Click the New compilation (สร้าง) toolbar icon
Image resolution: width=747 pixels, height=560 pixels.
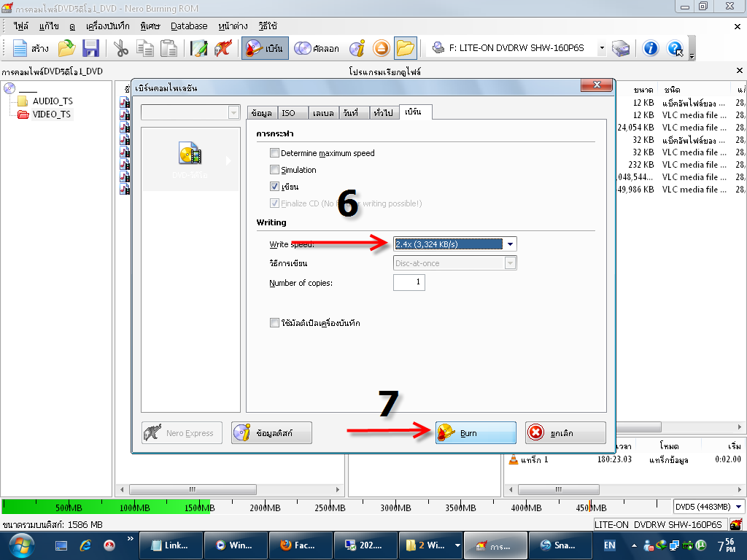tap(29, 48)
